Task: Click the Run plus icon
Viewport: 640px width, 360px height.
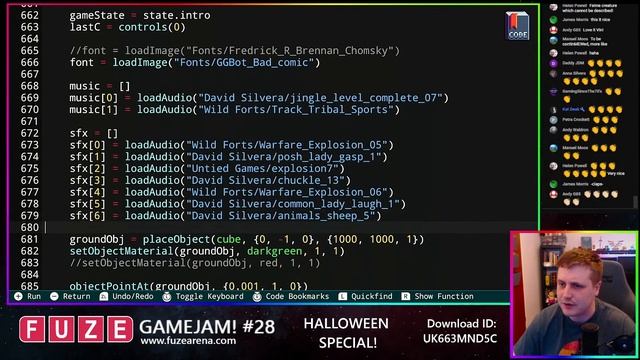Action: [18, 296]
